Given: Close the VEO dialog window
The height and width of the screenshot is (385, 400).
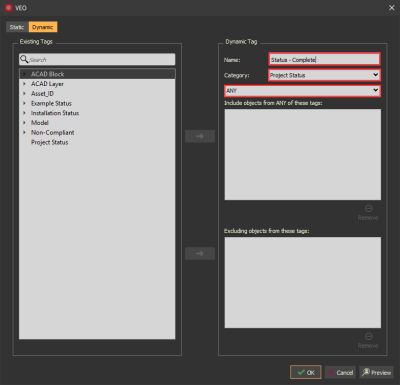Looking at the screenshot, I should [x=392, y=8].
